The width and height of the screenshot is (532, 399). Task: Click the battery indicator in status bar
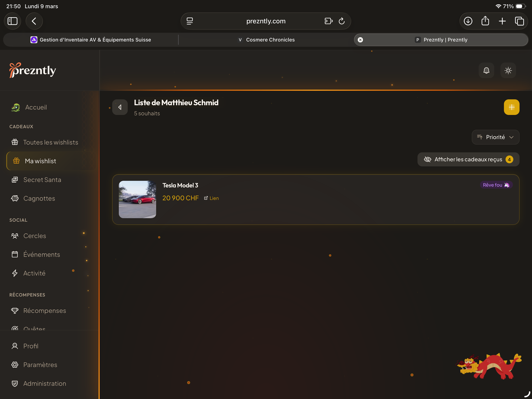521,6
